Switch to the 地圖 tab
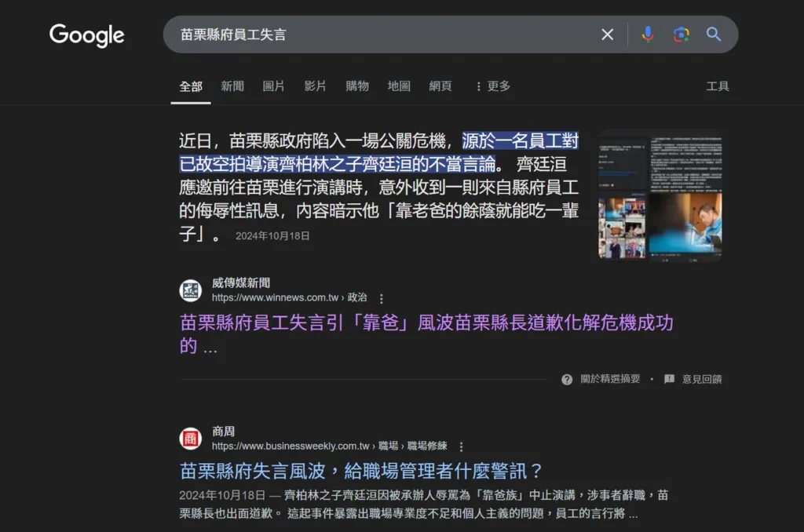 (x=398, y=86)
